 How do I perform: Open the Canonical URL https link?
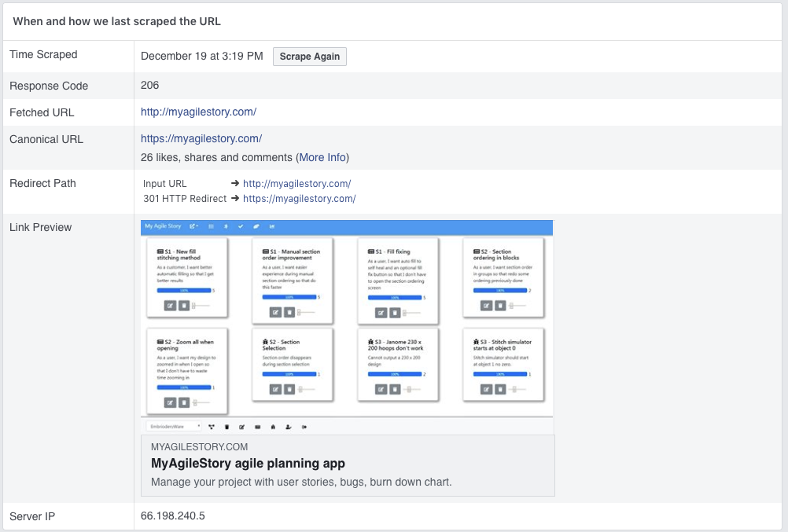(201, 139)
